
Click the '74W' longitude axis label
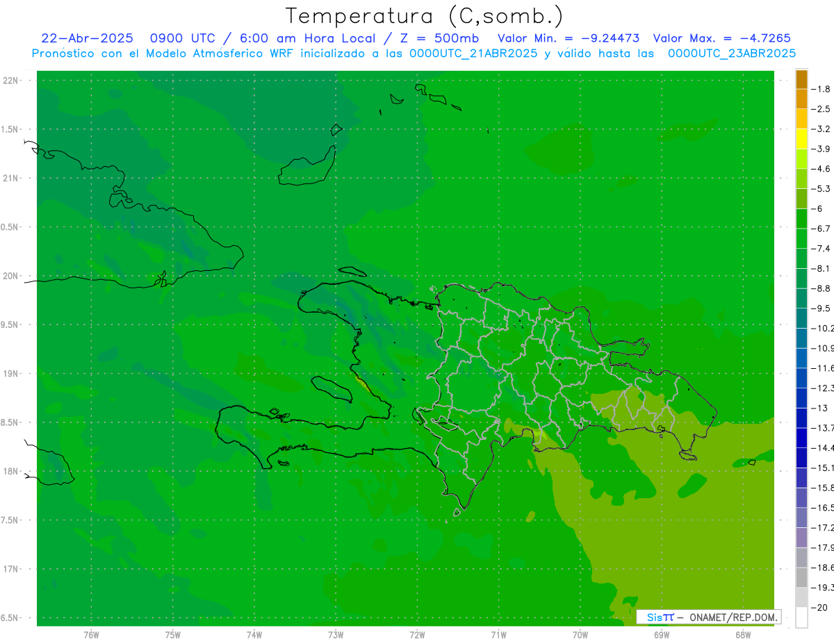pos(254,634)
